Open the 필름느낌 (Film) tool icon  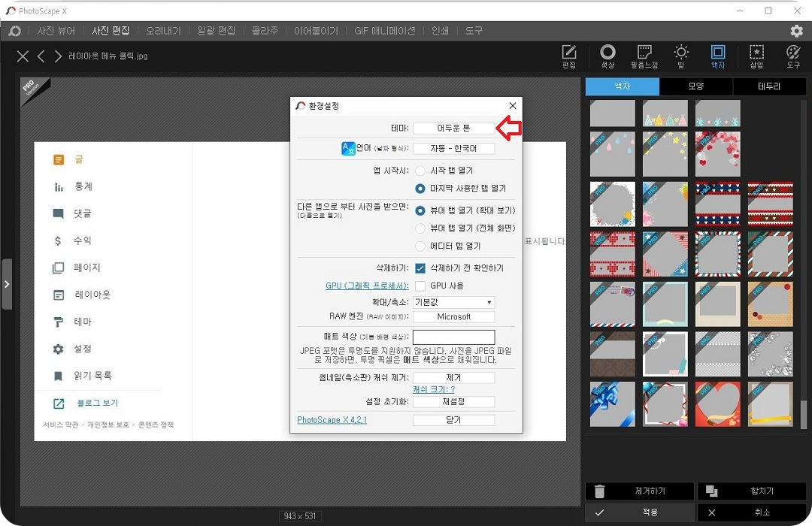tap(644, 56)
